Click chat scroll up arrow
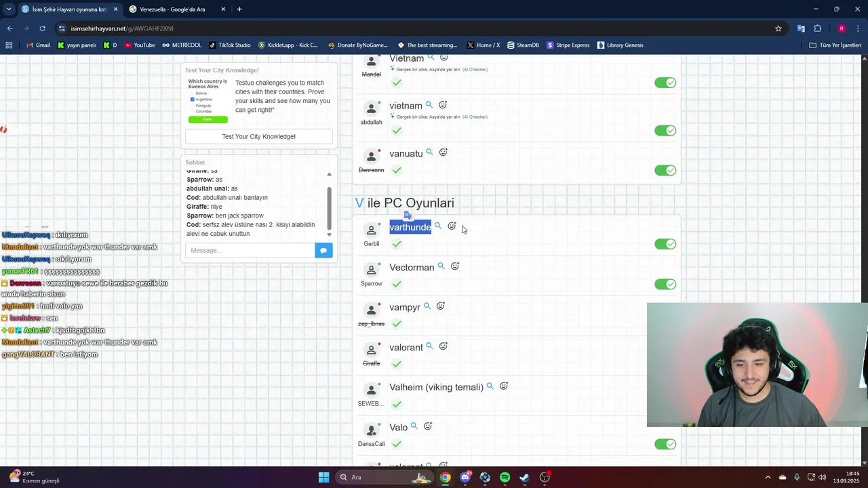 pyautogui.click(x=330, y=175)
